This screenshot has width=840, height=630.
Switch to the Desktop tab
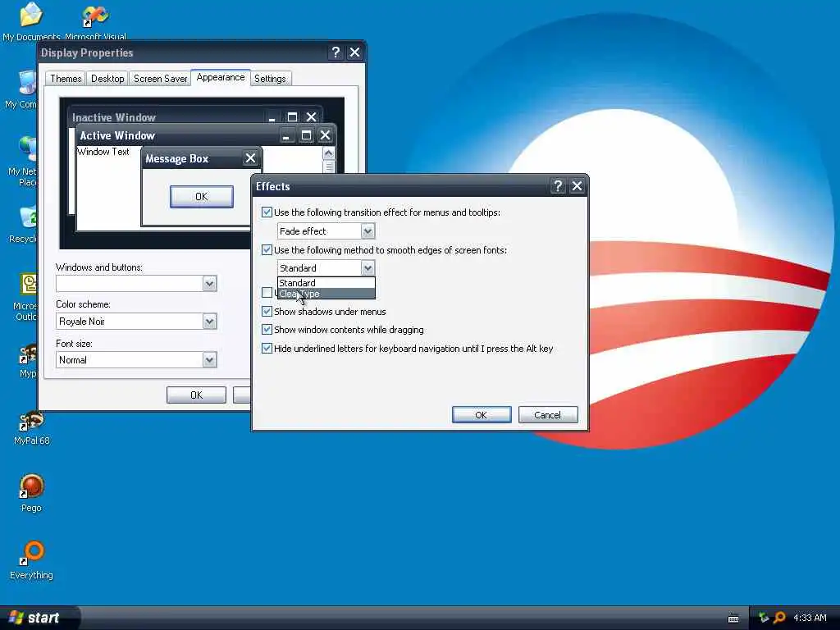coord(107,79)
